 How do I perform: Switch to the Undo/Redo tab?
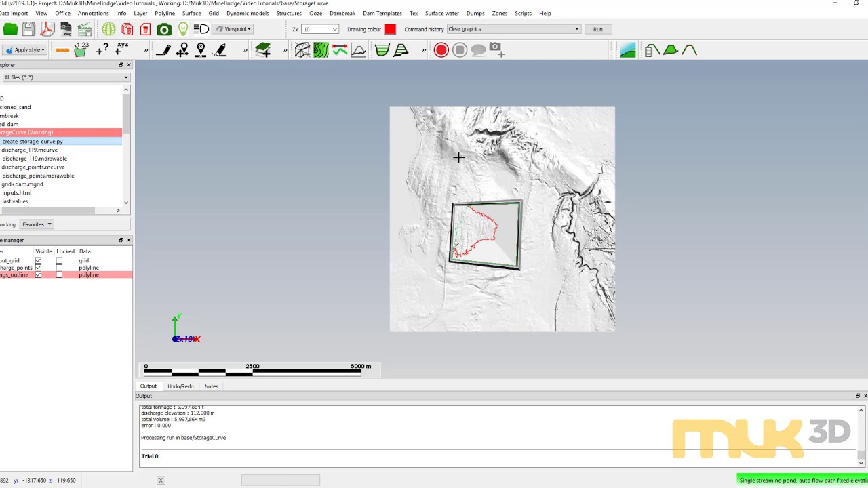point(180,386)
